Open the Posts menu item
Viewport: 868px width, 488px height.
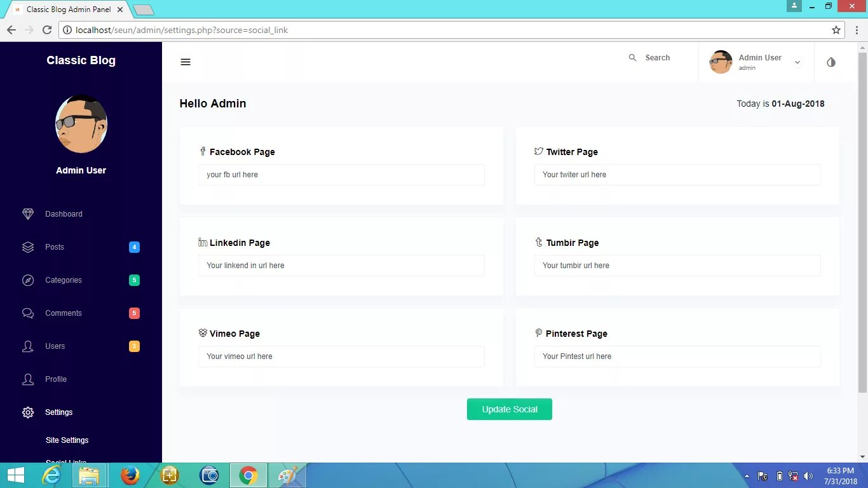point(55,247)
